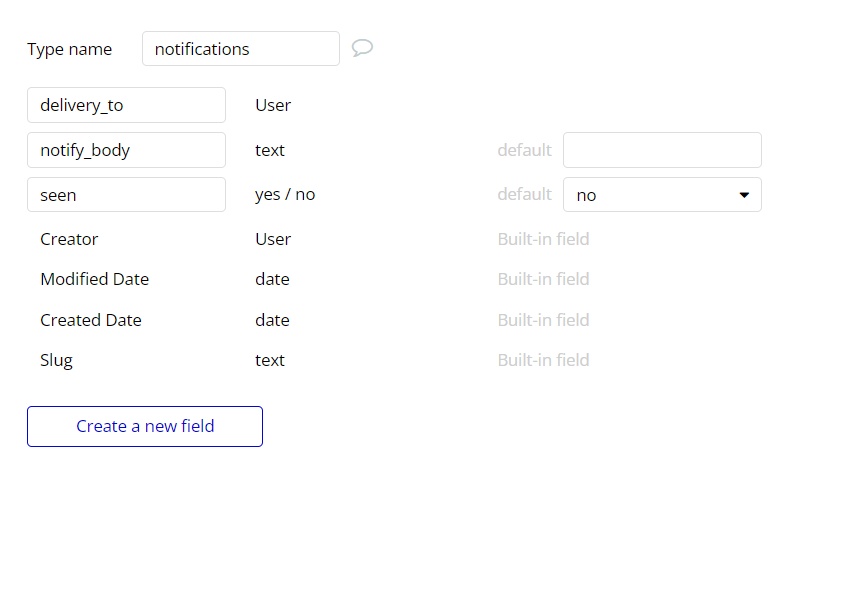The width and height of the screenshot is (862, 592).
Task: Click the Type name label
Action: pyautogui.click(x=69, y=49)
